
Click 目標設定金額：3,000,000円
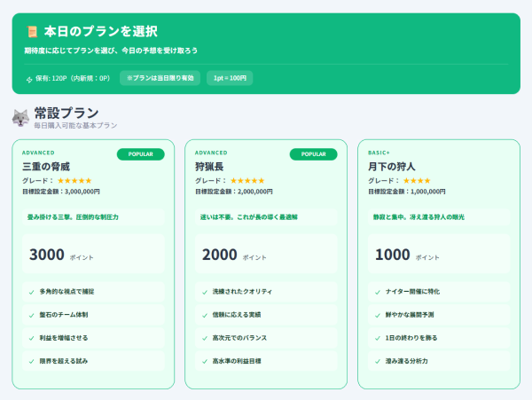click(61, 192)
